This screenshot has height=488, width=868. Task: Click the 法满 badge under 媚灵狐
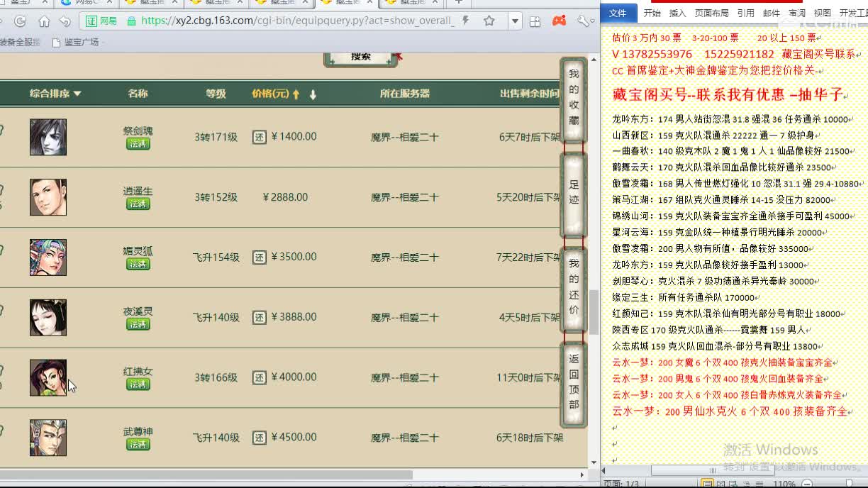(x=138, y=264)
